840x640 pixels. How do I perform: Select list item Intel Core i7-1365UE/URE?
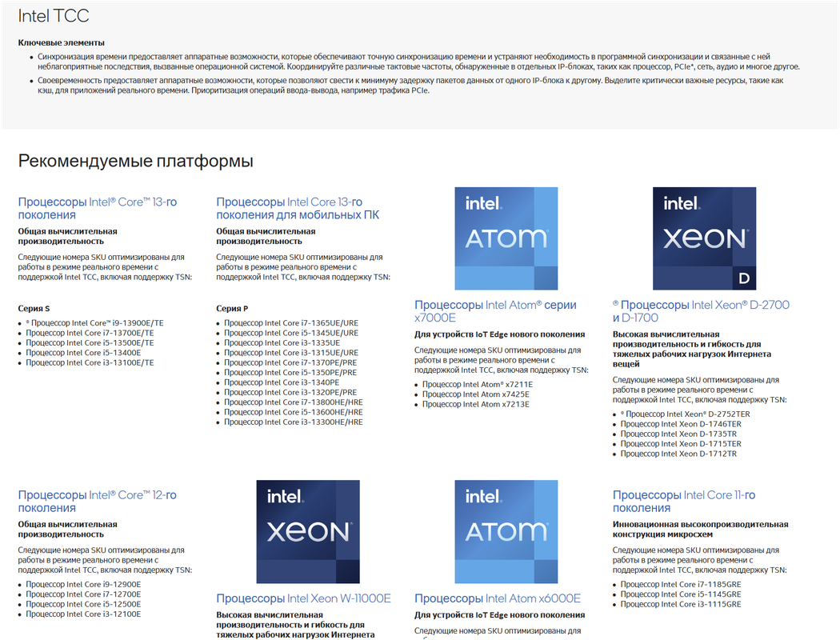pos(291,323)
